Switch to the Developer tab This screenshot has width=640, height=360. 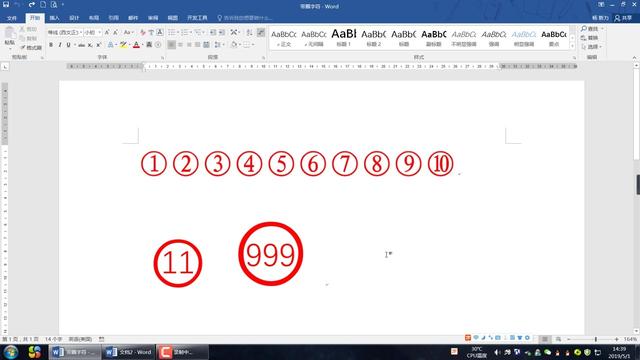197,18
